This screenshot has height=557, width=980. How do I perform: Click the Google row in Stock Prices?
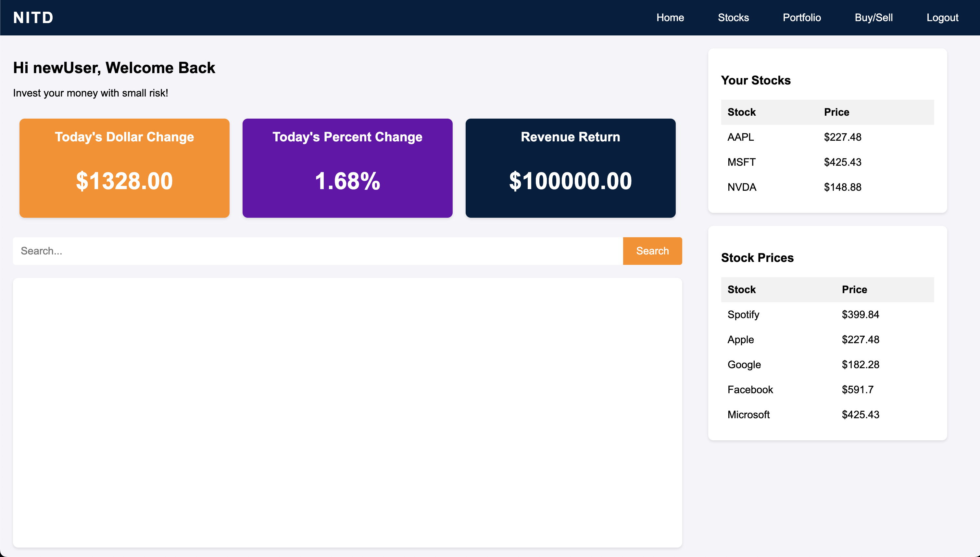pos(827,365)
